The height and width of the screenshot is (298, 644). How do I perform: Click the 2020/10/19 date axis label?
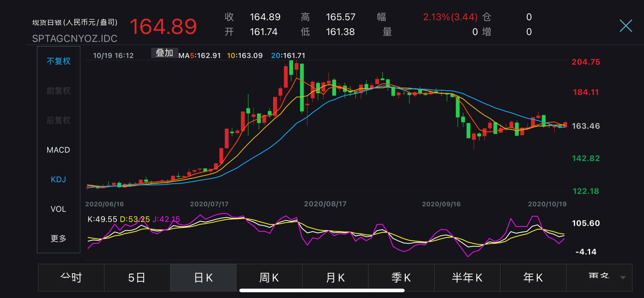coord(547,204)
